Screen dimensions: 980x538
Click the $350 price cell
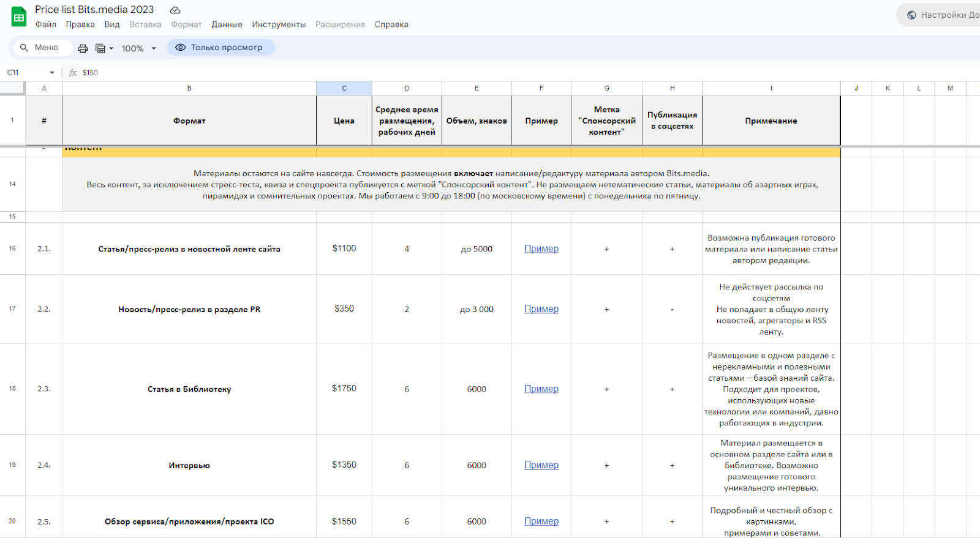coord(344,309)
